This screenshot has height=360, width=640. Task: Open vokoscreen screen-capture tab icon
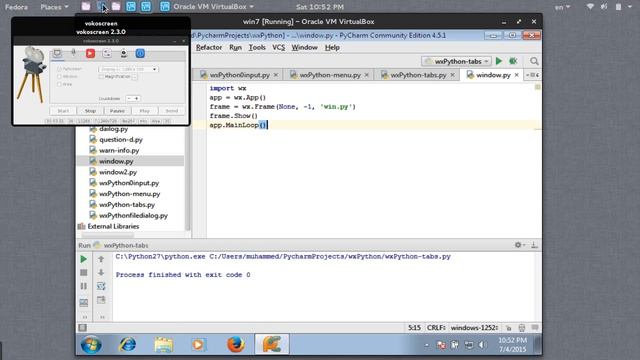coord(57,53)
